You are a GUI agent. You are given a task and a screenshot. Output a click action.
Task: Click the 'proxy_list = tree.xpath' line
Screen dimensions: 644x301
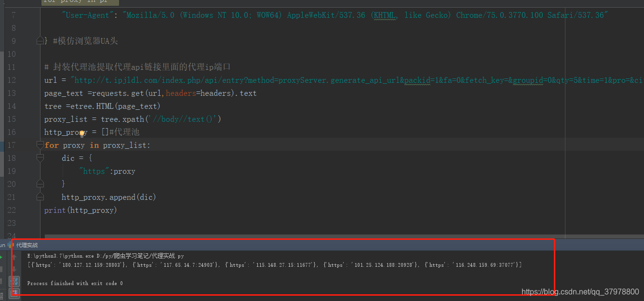tap(133, 119)
